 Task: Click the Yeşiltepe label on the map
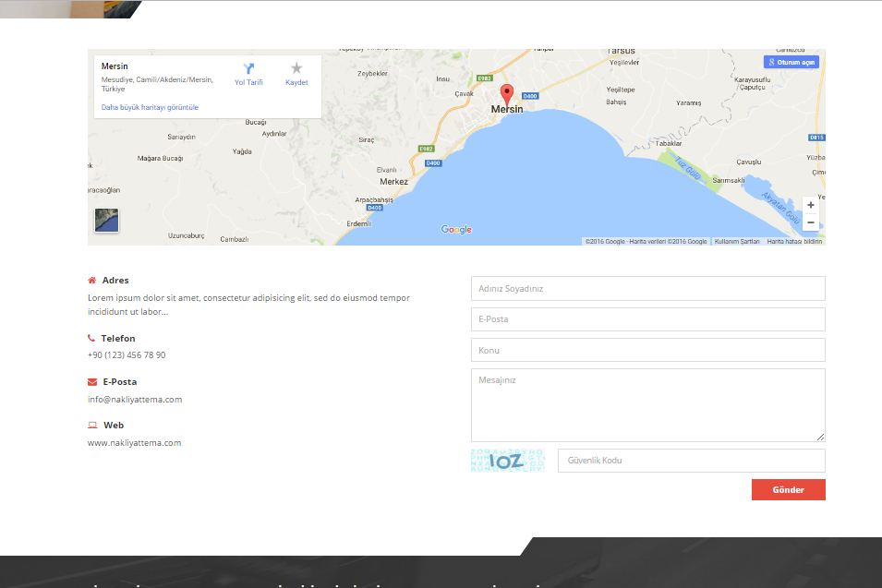[x=621, y=90]
